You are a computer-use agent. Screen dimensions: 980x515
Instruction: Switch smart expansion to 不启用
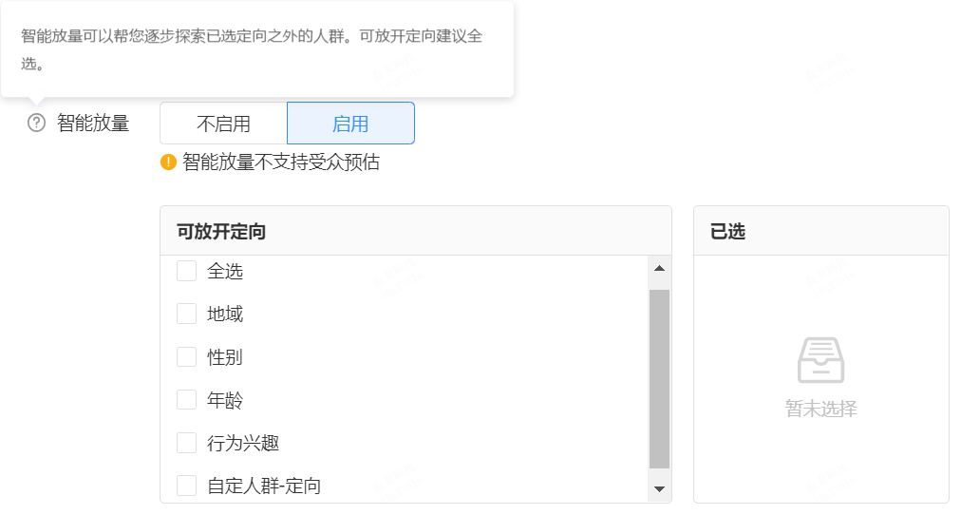(x=224, y=124)
